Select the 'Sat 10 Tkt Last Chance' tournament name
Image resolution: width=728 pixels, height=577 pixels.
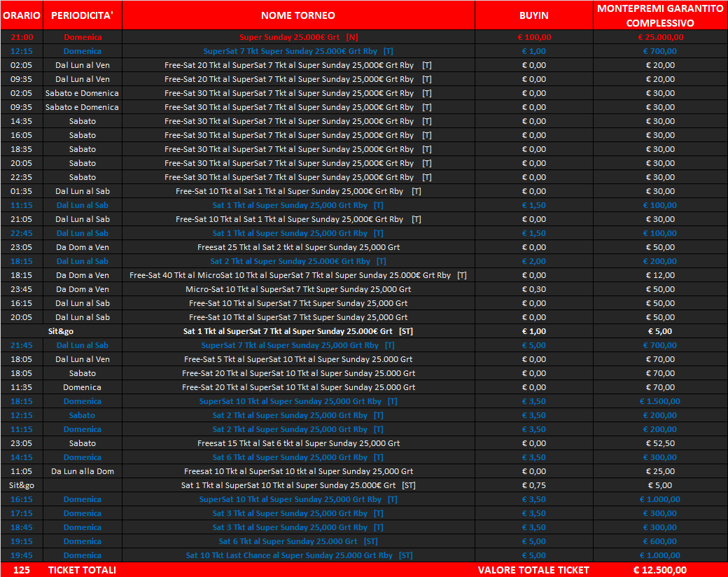pos(299,555)
